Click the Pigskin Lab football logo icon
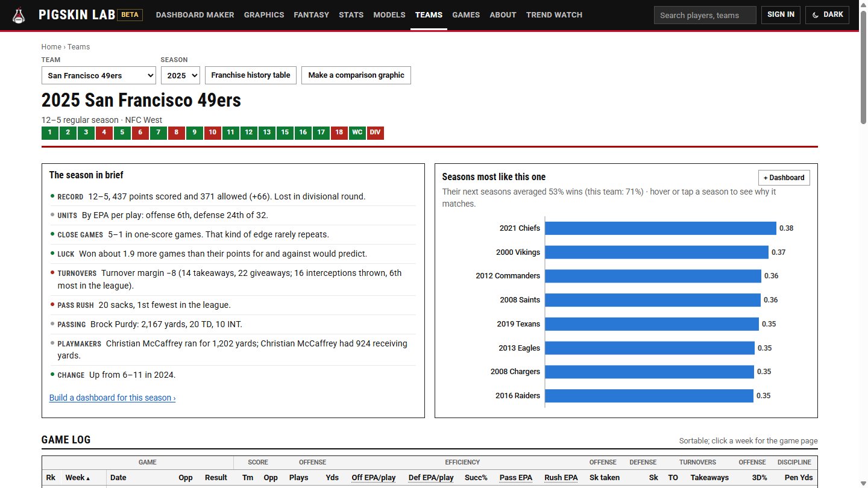This screenshot has height=488, width=868. point(19,15)
